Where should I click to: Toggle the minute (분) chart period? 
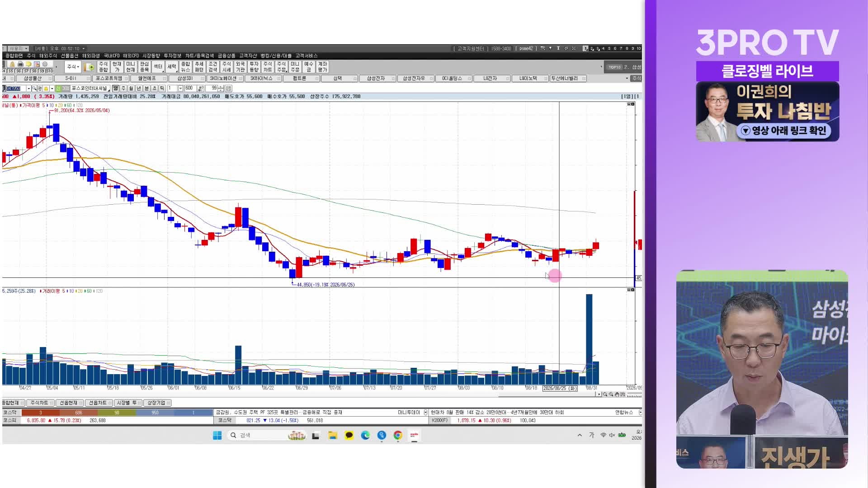146,88
